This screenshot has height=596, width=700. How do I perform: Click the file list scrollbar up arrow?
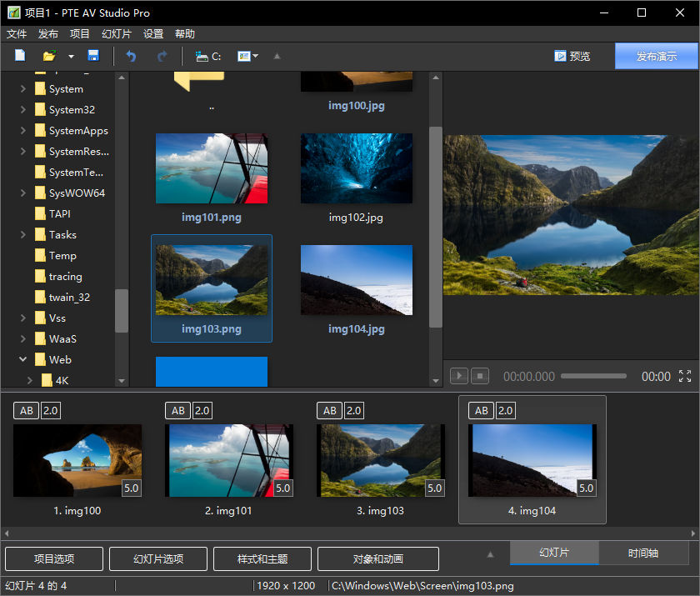(x=436, y=78)
